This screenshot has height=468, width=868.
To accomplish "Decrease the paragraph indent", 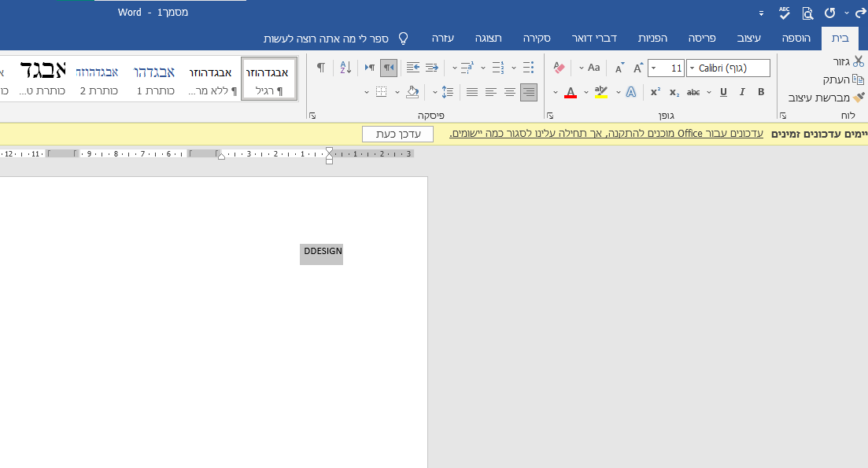I will (432, 68).
